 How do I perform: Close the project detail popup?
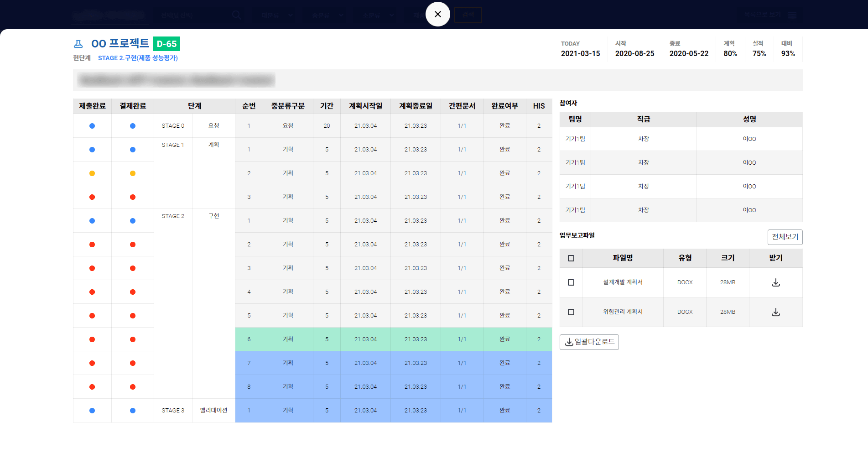click(437, 14)
